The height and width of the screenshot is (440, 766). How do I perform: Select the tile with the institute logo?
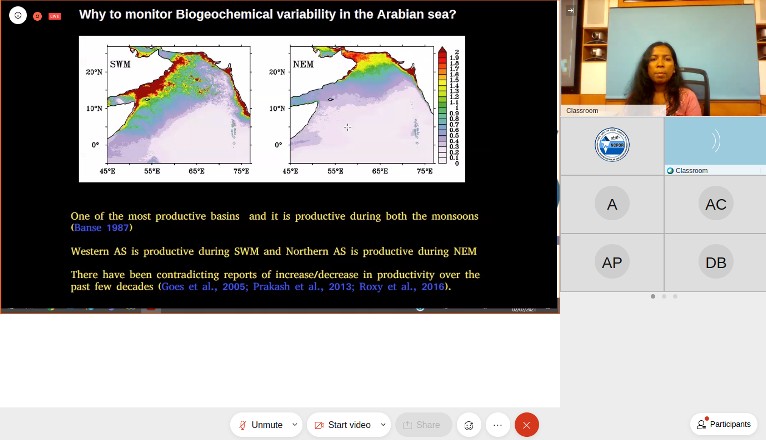[x=612, y=145]
